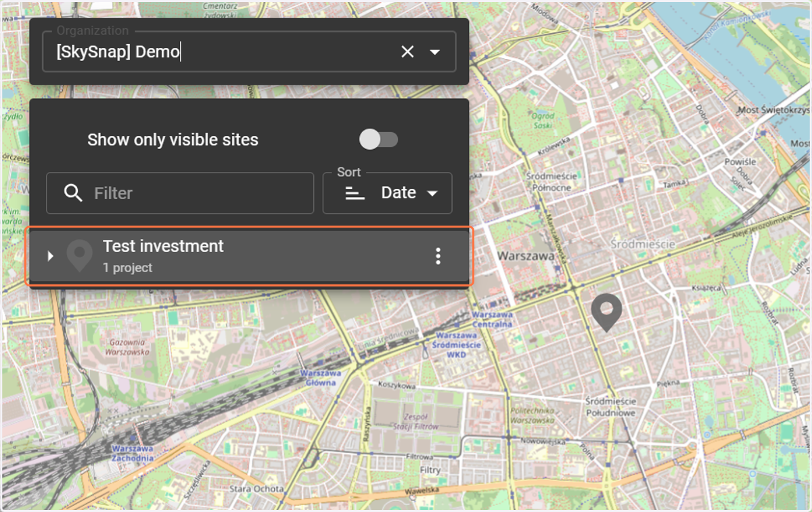Toggle the Show only visible sites switch
The height and width of the screenshot is (512, 812).
(x=378, y=140)
